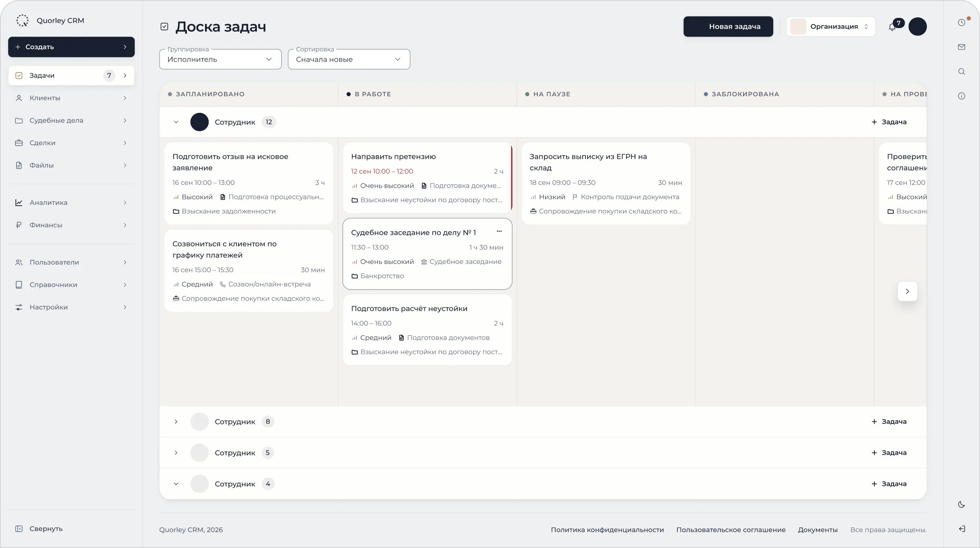Screen dimensions: 980x548
Task: Click the Новая задача button
Action: tap(728, 27)
